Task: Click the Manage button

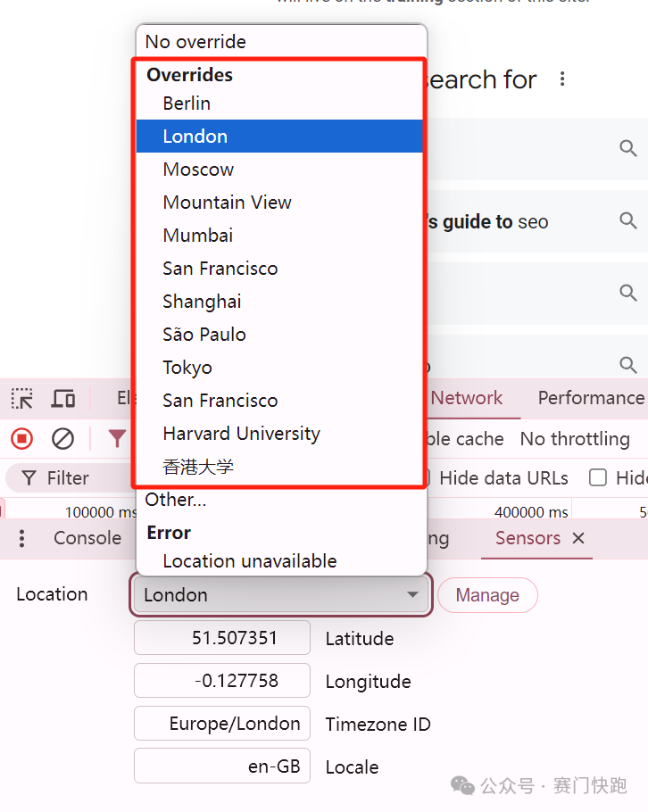Action: pyautogui.click(x=487, y=595)
